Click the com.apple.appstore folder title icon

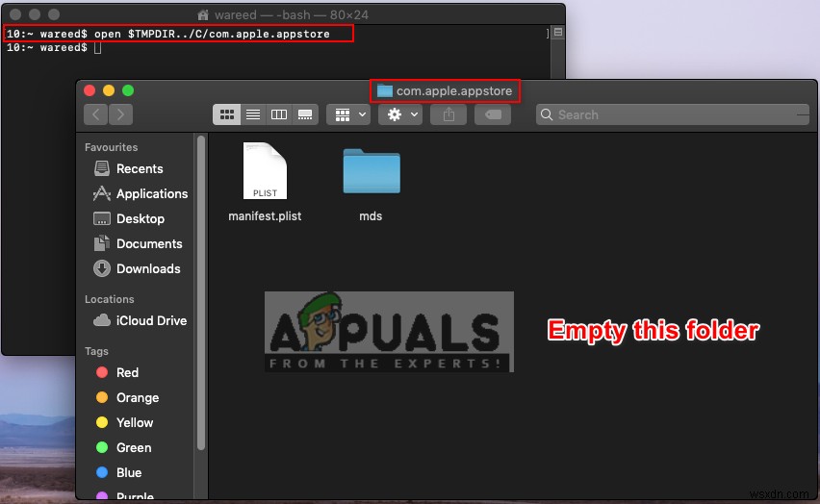pos(385,90)
